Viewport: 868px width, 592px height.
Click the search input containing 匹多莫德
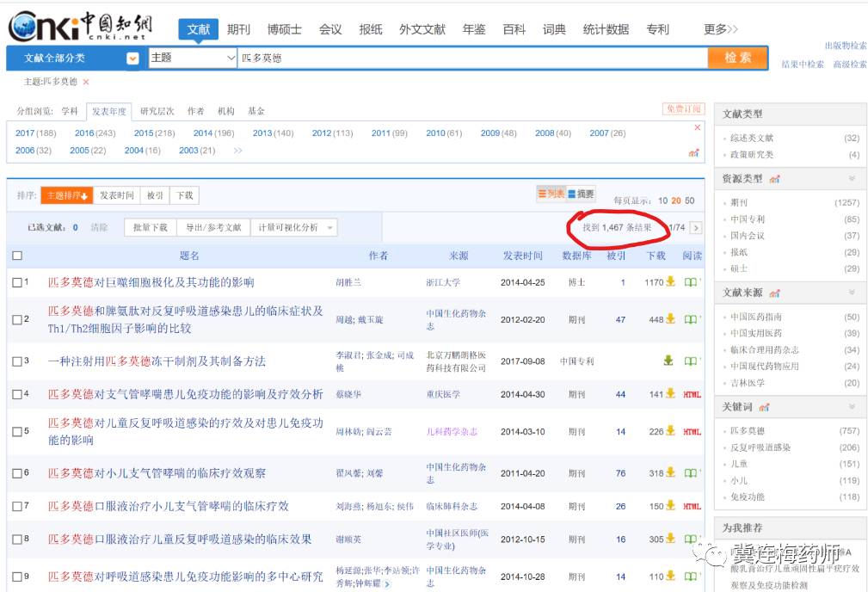[x=471, y=58]
